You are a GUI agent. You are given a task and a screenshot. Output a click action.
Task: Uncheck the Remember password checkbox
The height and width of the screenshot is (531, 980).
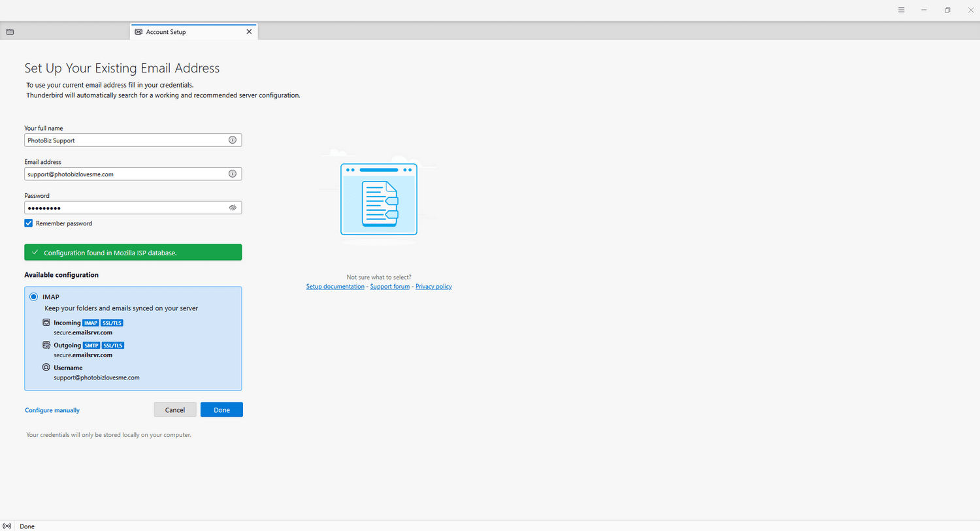29,223
